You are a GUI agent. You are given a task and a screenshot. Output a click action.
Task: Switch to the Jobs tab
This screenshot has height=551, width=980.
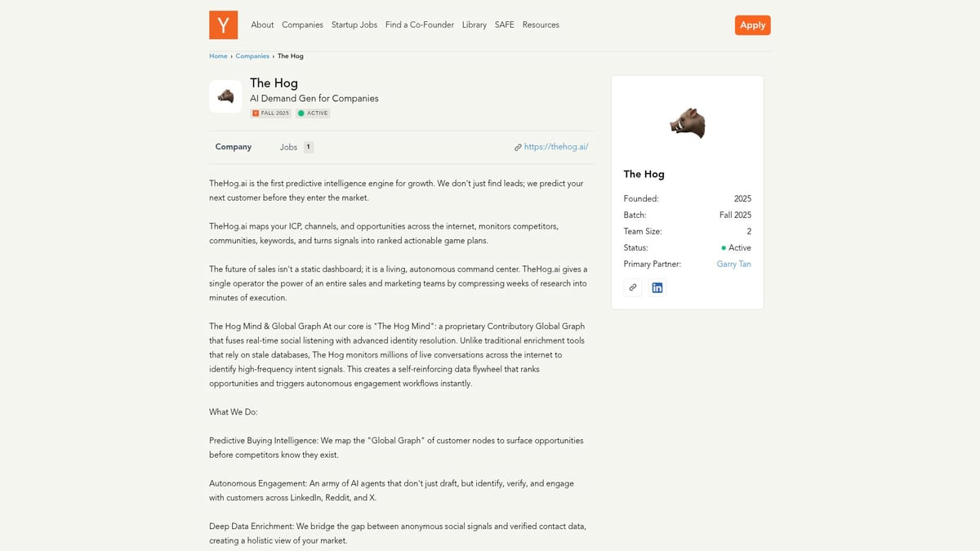pyautogui.click(x=288, y=147)
